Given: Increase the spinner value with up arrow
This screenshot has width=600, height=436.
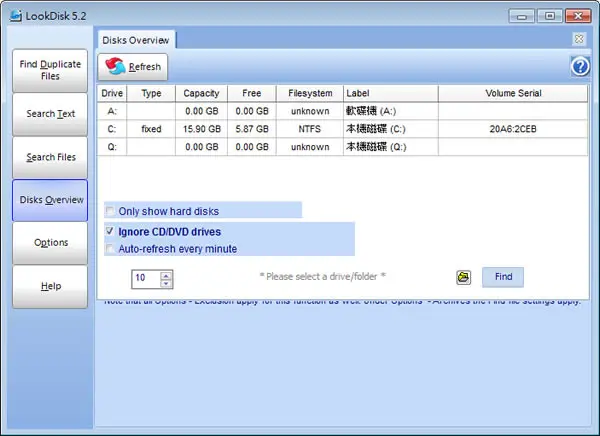Looking at the screenshot, I should coord(166,276).
